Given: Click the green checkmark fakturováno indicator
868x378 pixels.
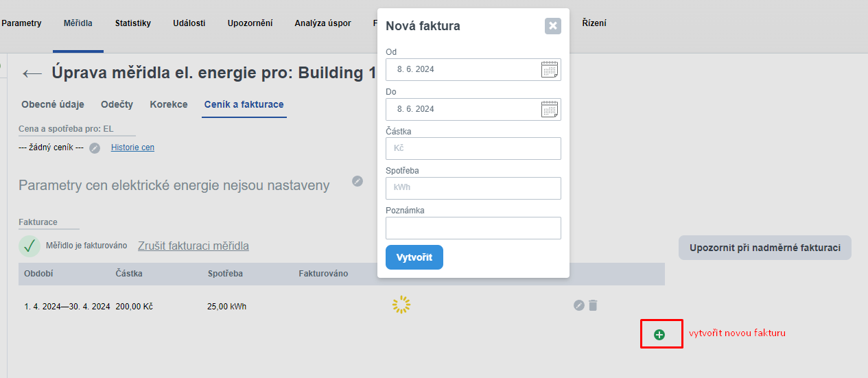Looking at the screenshot, I should coord(30,246).
